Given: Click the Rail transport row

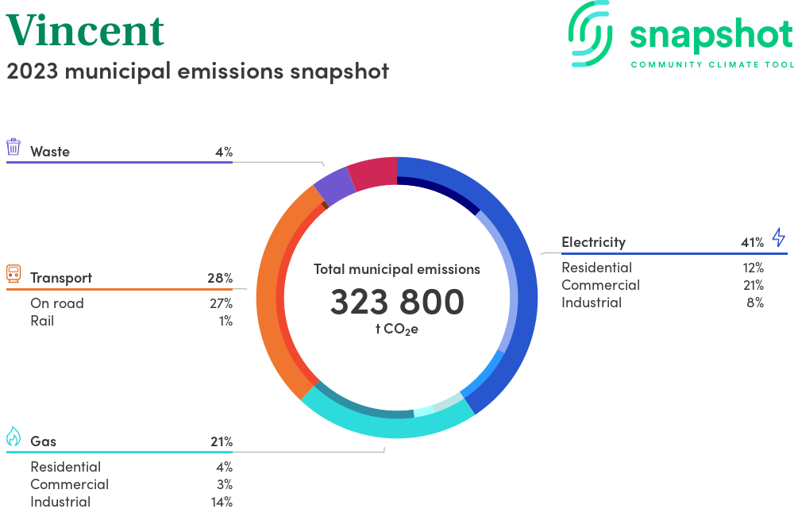Looking at the screenshot, I should coord(42,321).
